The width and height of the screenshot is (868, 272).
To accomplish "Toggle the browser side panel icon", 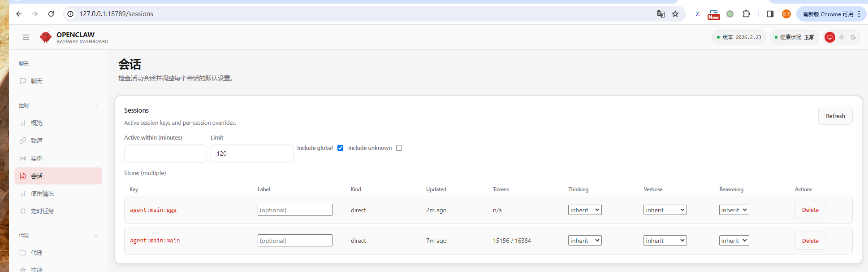I will pyautogui.click(x=770, y=14).
